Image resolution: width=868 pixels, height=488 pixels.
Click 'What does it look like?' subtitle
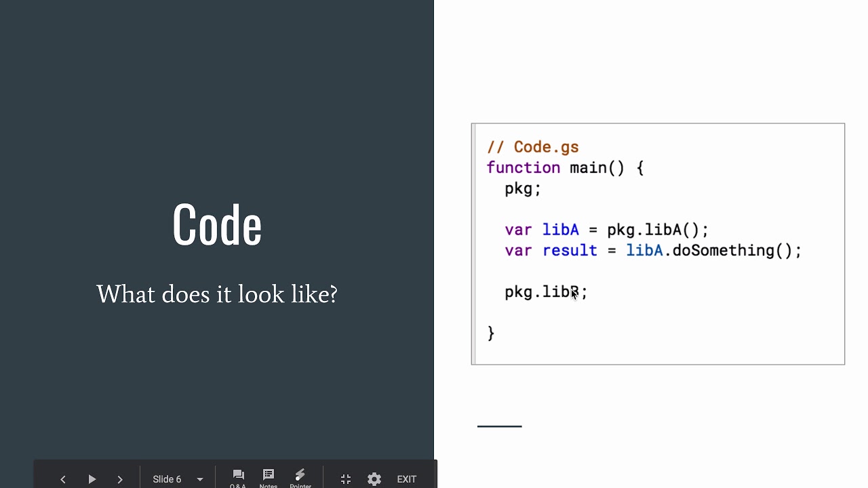click(217, 295)
